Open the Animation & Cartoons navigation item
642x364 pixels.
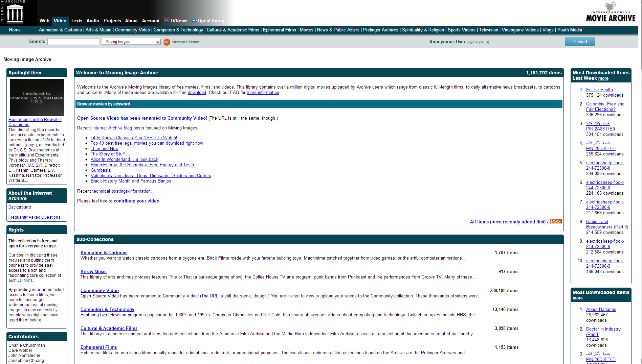tap(60, 30)
